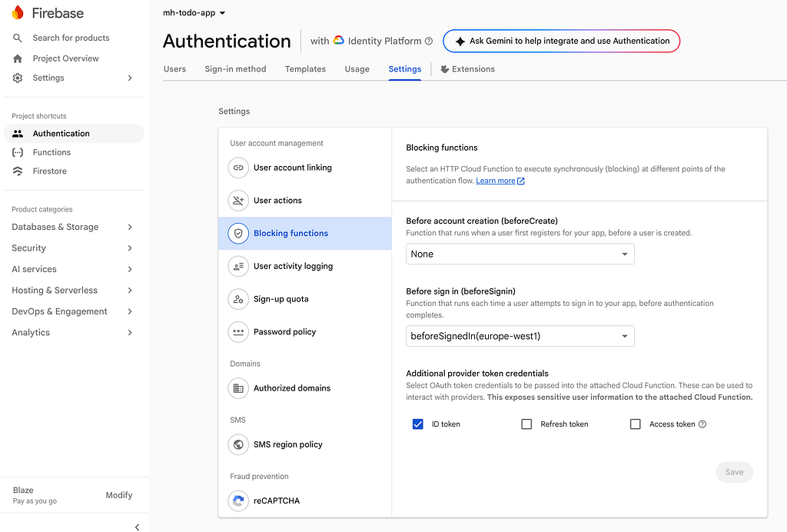Click the Learn more link

pyautogui.click(x=496, y=181)
